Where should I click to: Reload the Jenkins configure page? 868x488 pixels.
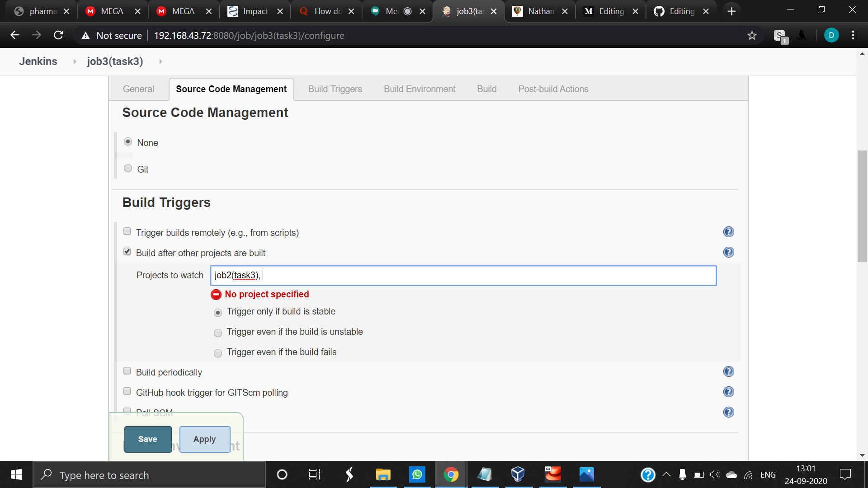coord(58,35)
